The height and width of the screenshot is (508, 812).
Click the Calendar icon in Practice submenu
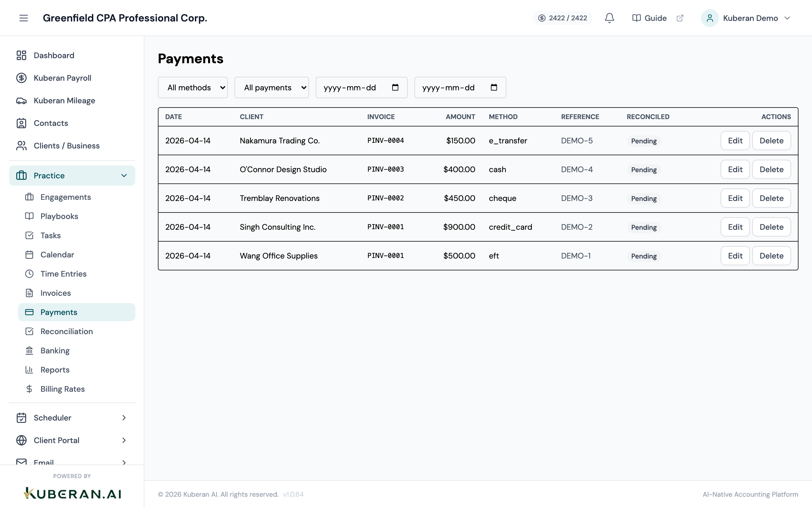[29, 254]
